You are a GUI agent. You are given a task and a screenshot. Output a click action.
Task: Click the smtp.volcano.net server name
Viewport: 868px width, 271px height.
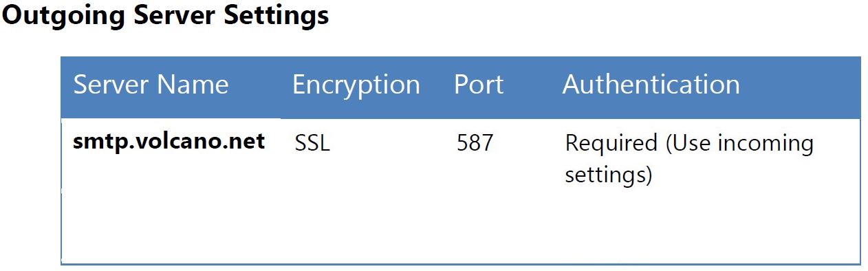pyautogui.click(x=169, y=142)
